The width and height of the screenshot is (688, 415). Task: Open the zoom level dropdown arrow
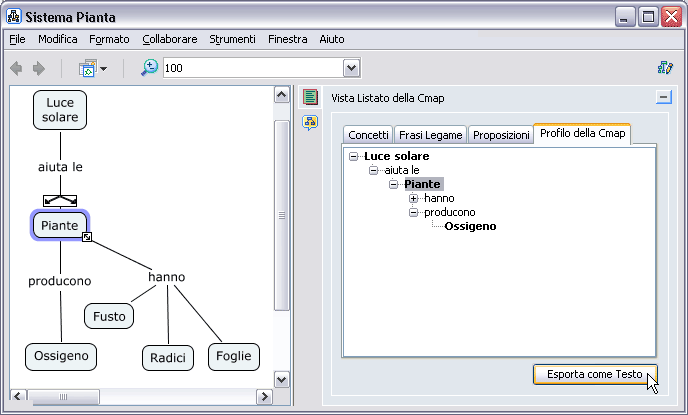[351, 68]
